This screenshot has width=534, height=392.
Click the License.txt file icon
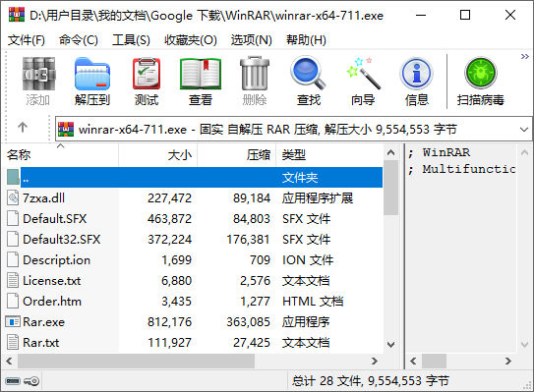13,281
